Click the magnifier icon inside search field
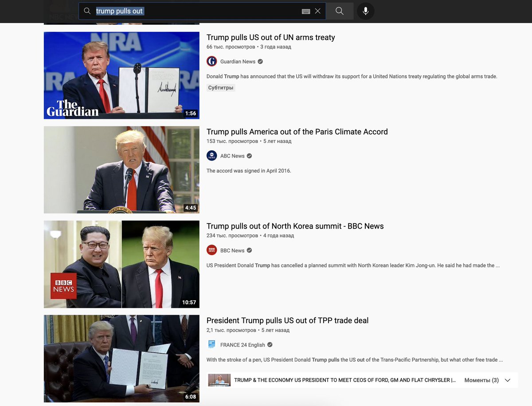 pos(87,11)
